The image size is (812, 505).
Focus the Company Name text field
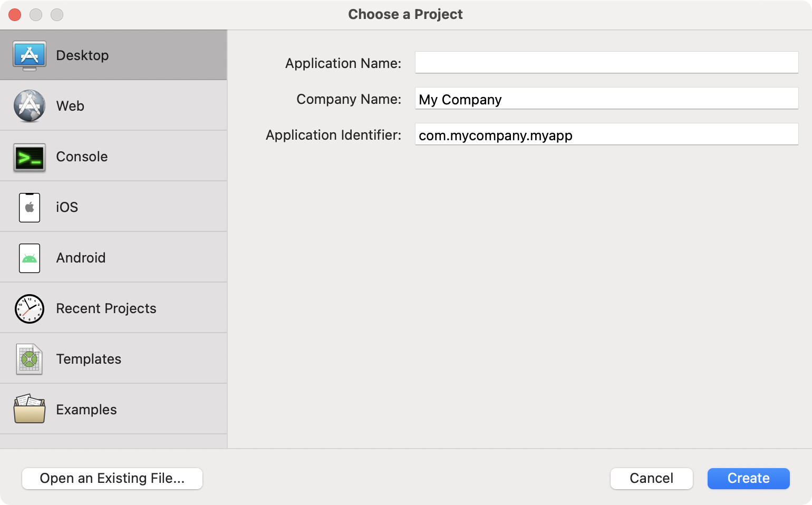click(x=606, y=99)
